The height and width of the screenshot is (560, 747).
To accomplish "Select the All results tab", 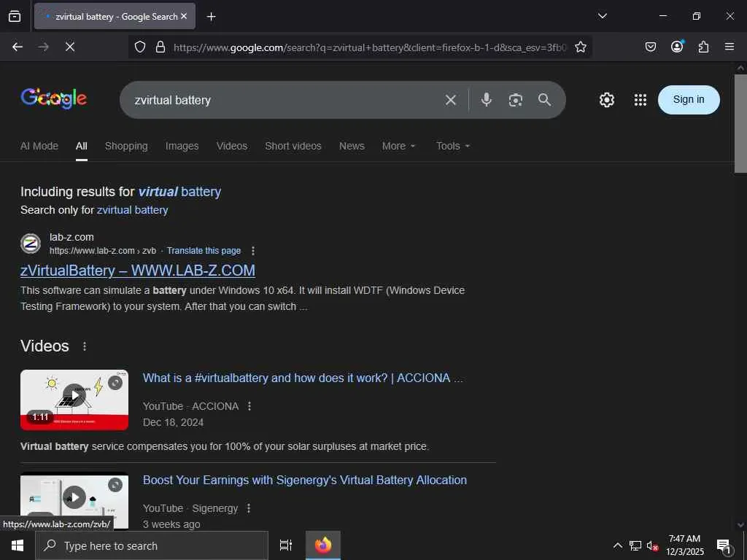I will 82,146.
